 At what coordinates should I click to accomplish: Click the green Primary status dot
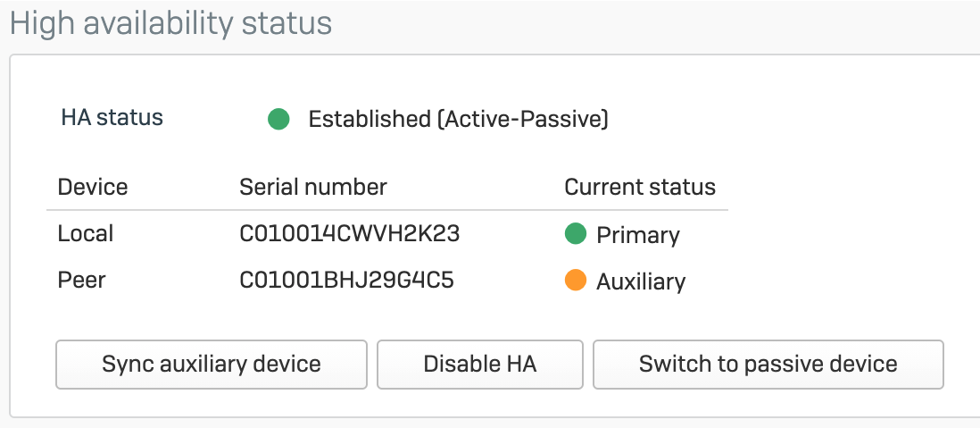[x=576, y=234]
